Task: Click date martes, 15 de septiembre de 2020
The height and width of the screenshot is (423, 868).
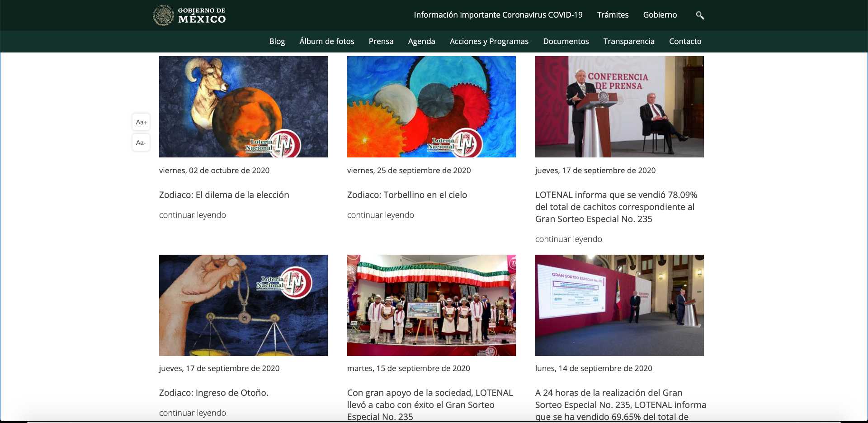Action: [409, 368]
